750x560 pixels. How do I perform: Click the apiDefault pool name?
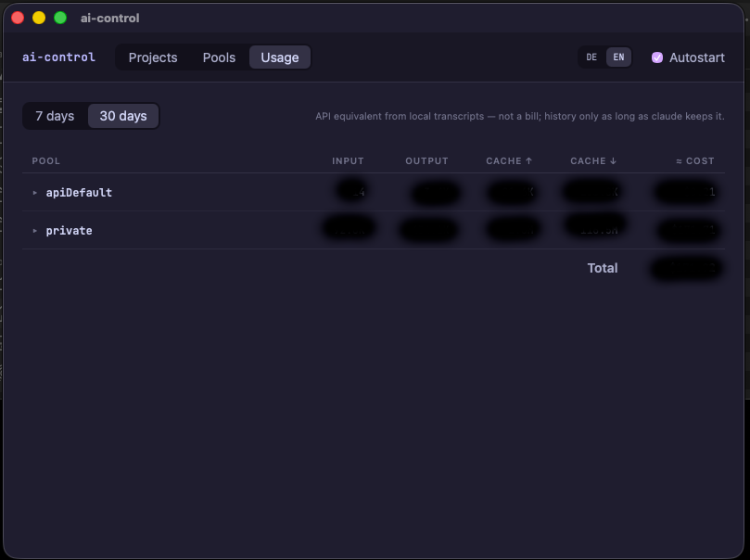click(79, 193)
